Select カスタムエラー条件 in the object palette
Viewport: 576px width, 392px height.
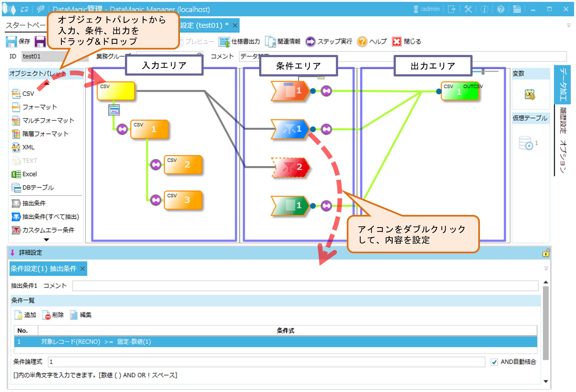click(43, 230)
